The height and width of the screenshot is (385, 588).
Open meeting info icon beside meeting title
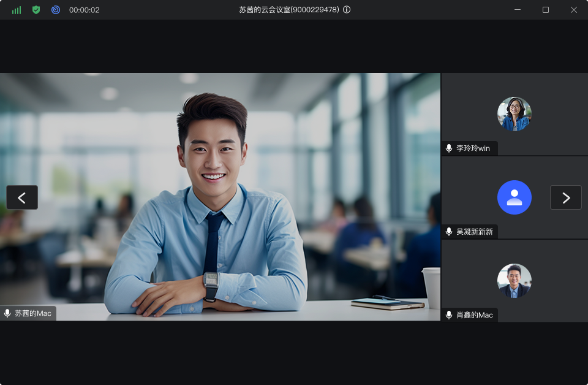click(x=347, y=10)
